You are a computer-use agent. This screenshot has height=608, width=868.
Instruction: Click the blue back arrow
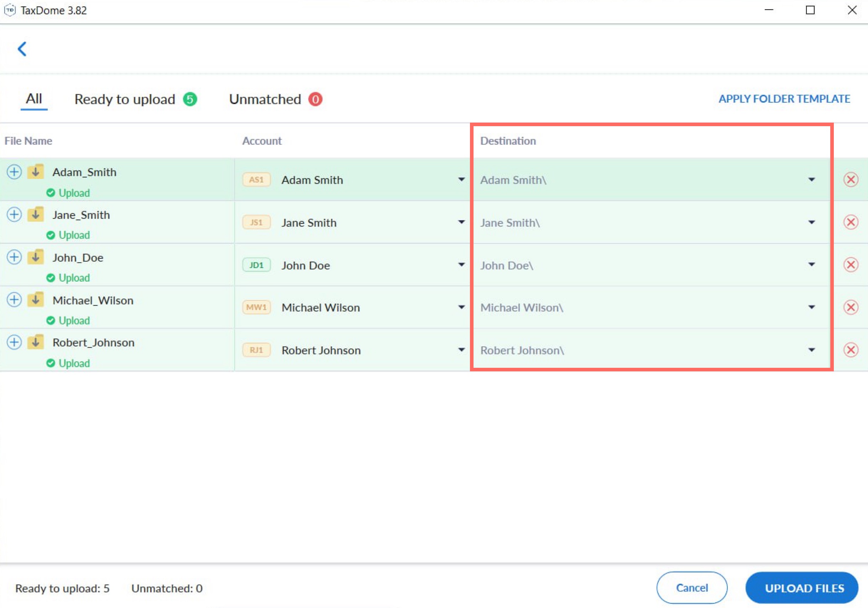[22, 49]
